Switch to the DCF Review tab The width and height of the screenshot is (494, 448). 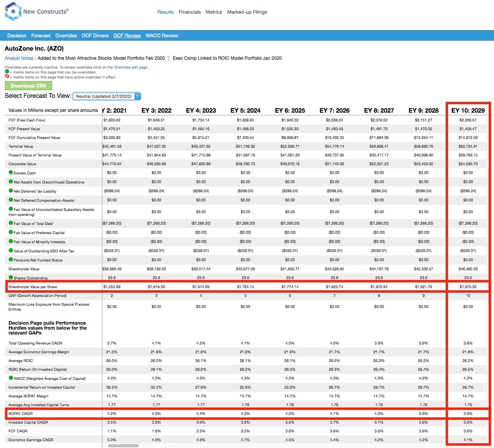pos(127,35)
